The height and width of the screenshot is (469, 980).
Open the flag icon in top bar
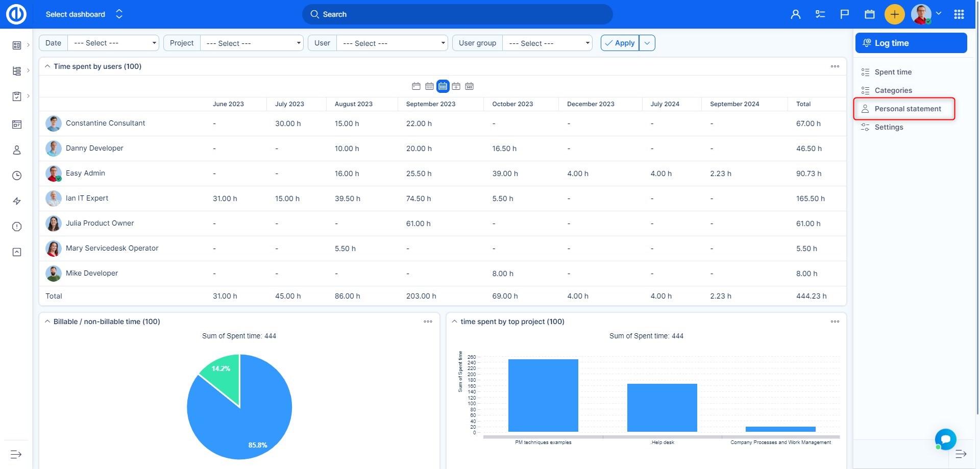(845, 14)
